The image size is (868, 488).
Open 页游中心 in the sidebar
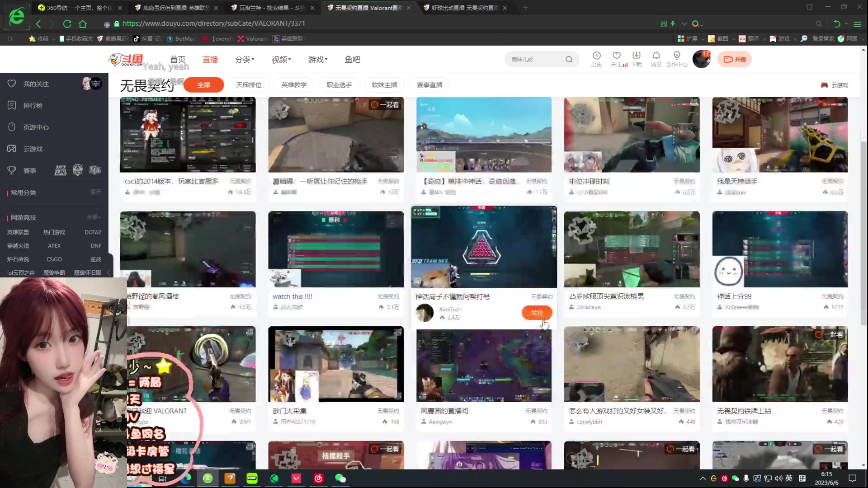tap(36, 127)
